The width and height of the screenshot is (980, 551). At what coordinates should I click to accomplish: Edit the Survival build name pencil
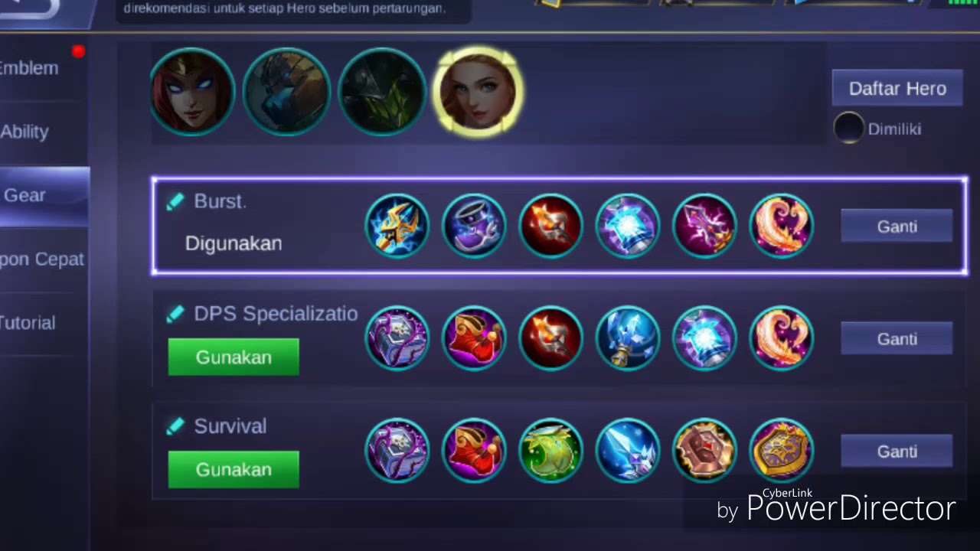(175, 426)
